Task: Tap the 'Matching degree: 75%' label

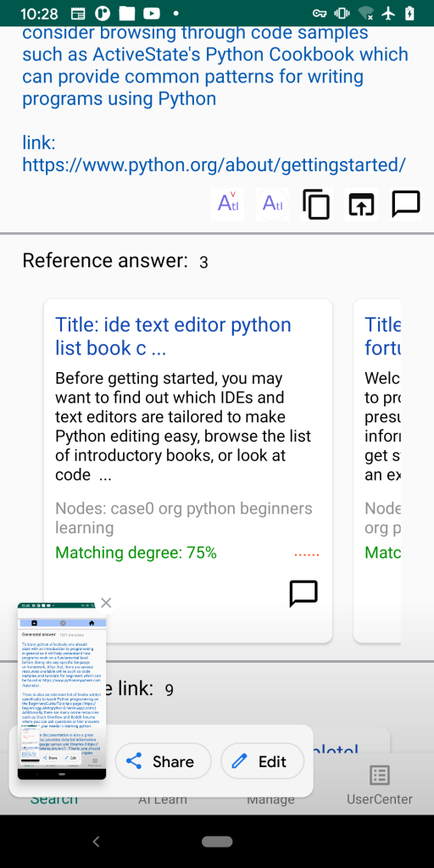Action: click(136, 553)
